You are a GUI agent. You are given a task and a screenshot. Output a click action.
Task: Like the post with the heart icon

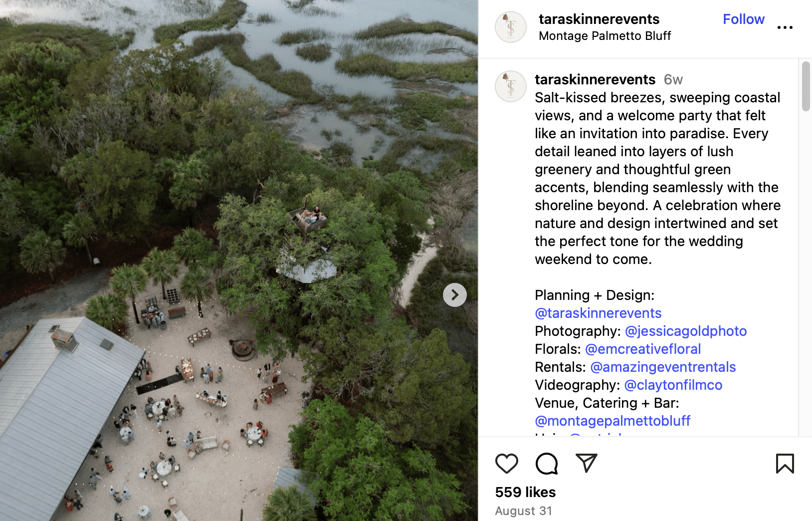[507, 464]
